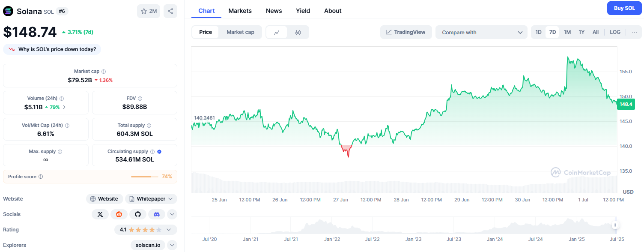This screenshot has height=252, width=644.
Task: Click FDV info icon
Action: (x=140, y=99)
